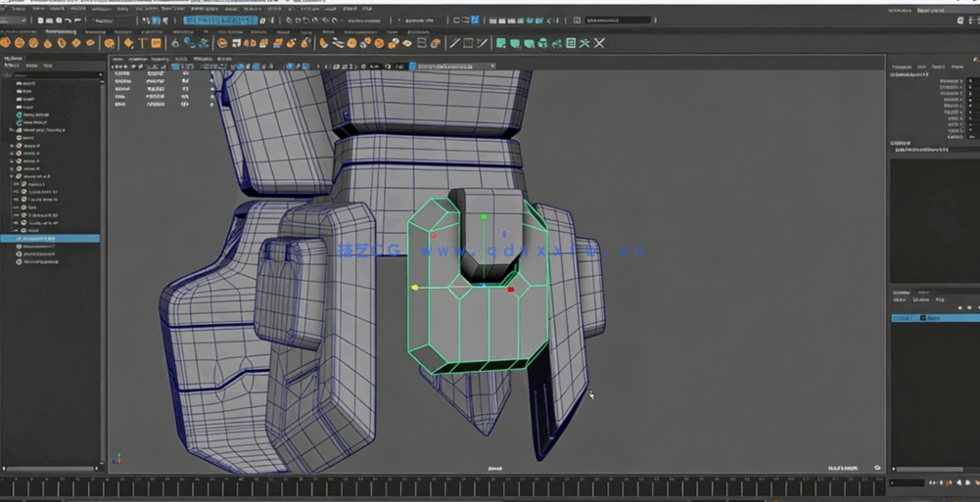Click the Channels menu in the Channel Box
980x502 pixels.
point(899,67)
